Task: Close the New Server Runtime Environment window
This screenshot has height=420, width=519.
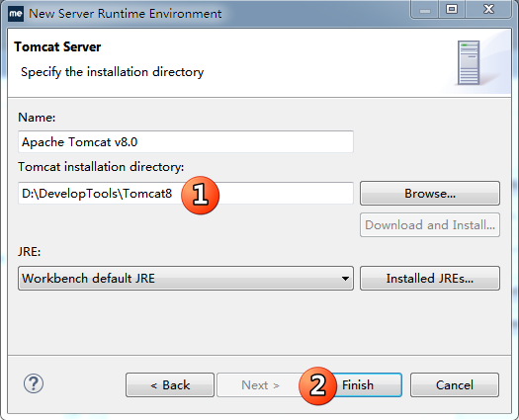Action: point(488,9)
